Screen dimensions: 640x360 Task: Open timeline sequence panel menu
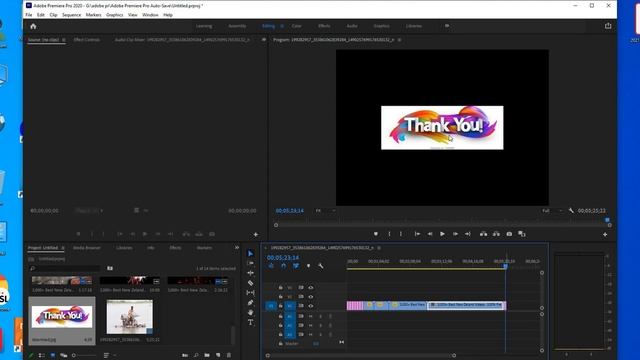coord(379,248)
